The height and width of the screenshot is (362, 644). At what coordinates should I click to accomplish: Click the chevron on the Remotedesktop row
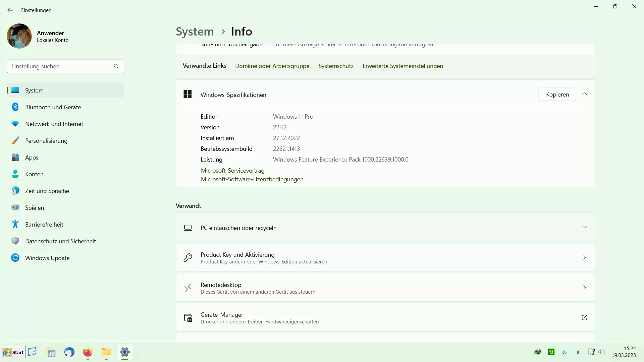click(x=584, y=288)
